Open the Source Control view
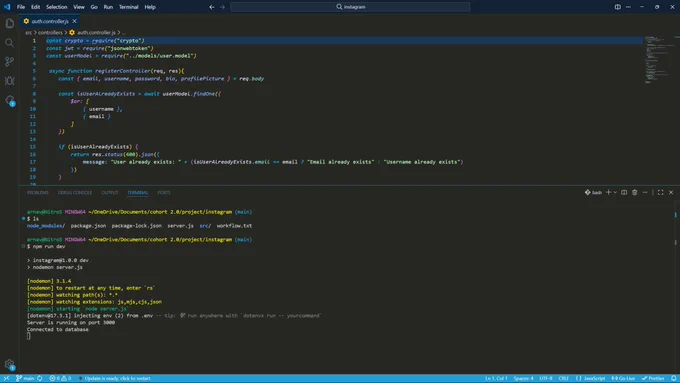Screen dimensions: 680x383 10,62
